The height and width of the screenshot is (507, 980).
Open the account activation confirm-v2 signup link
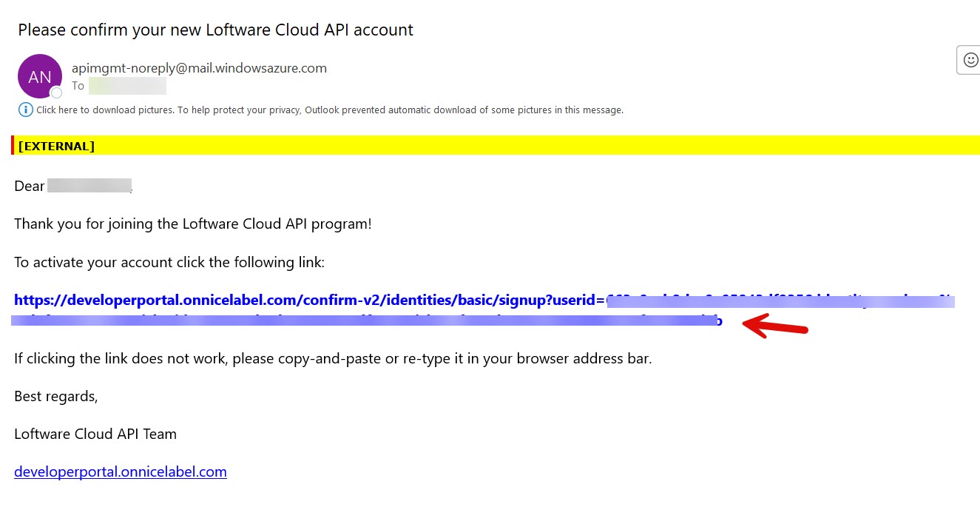(x=309, y=300)
